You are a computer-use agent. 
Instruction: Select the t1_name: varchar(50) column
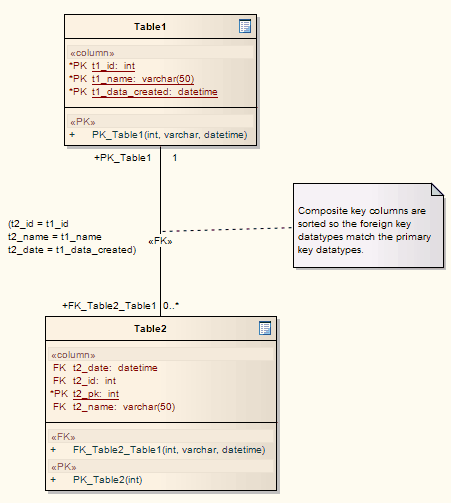coord(132,79)
